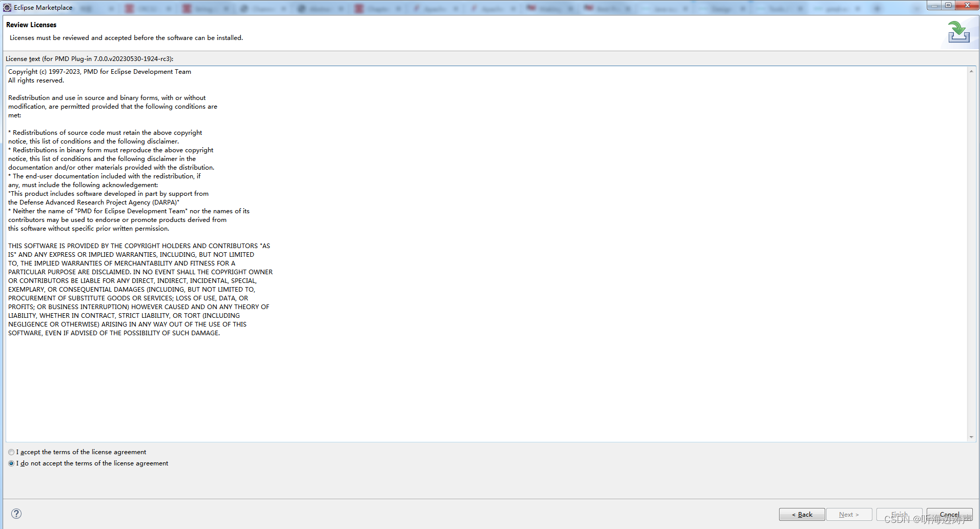This screenshot has width=980, height=529.
Task: Click the 'the Defense Advanced Research Project Agency' line
Action: pyautogui.click(x=94, y=202)
